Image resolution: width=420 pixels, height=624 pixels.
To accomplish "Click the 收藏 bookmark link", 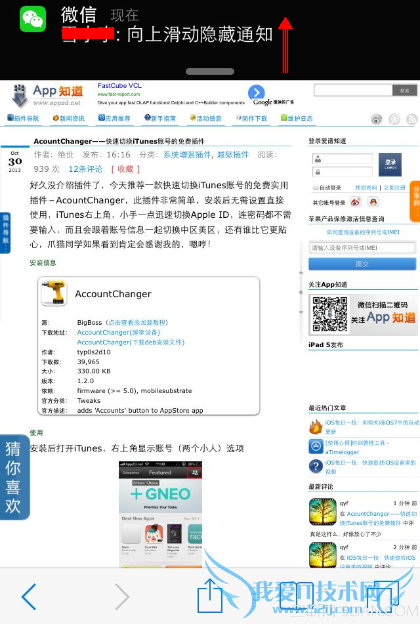I will pyautogui.click(x=125, y=169).
